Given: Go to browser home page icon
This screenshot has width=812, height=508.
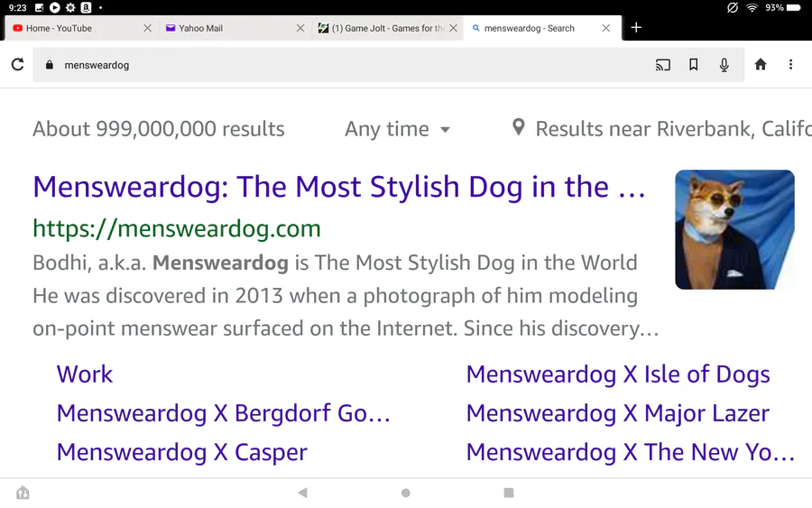Looking at the screenshot, I should [x=761, y=64].
